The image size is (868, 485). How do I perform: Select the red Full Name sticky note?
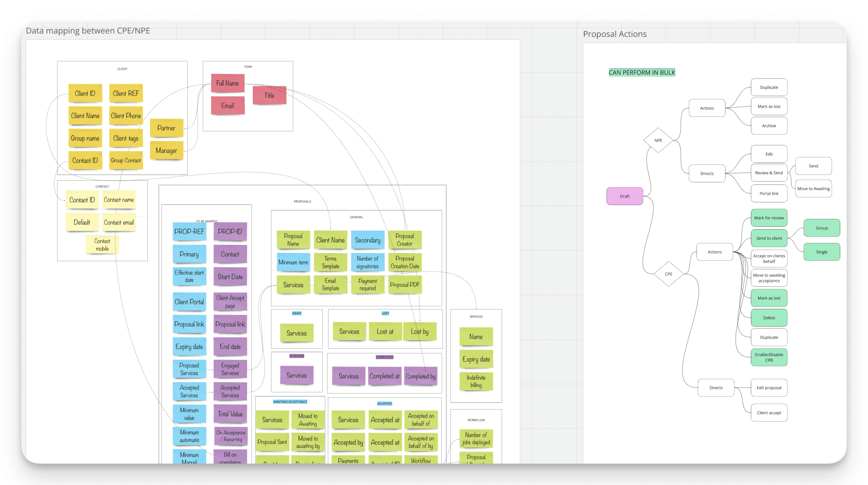(227, 83)
